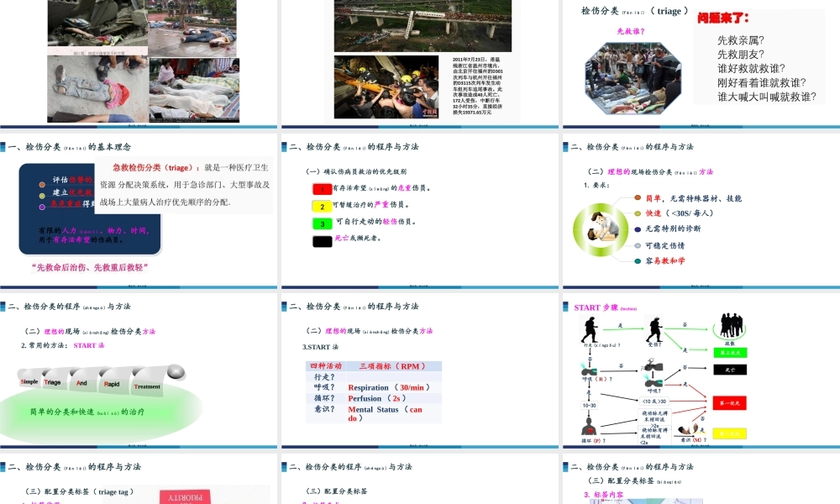Click the black 死亡 box in flowchart

(x=730, y=370)
